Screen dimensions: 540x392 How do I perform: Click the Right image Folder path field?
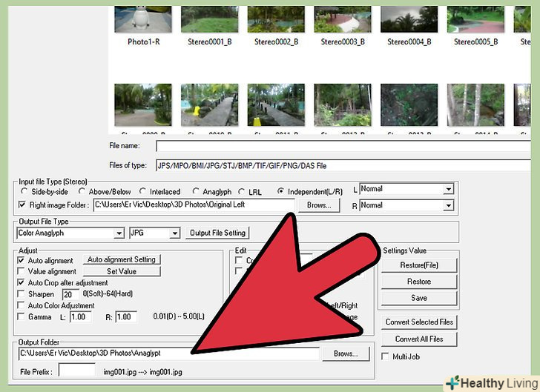[x=194, y=205]
